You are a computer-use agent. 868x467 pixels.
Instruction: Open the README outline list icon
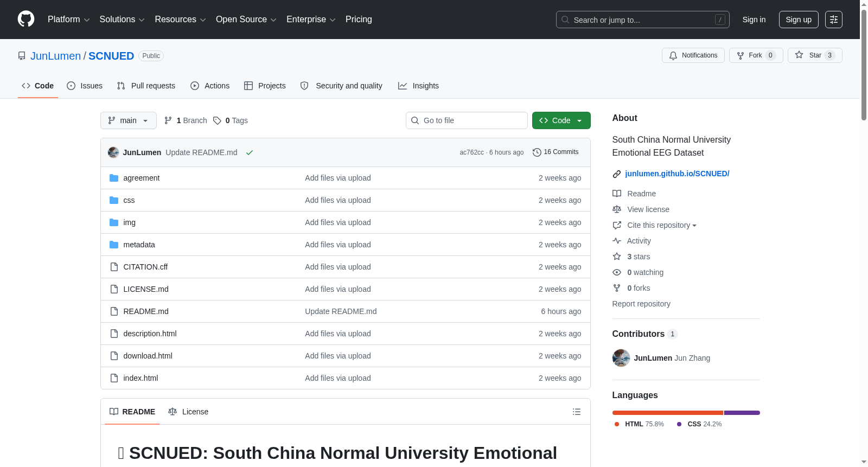click(x=577, y=412)
